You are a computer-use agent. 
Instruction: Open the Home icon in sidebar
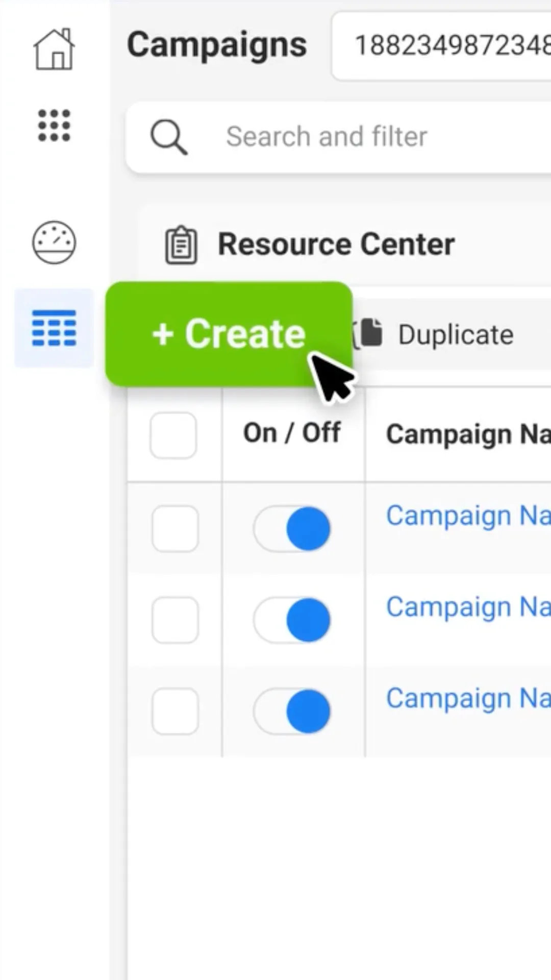tap(54, 49)
